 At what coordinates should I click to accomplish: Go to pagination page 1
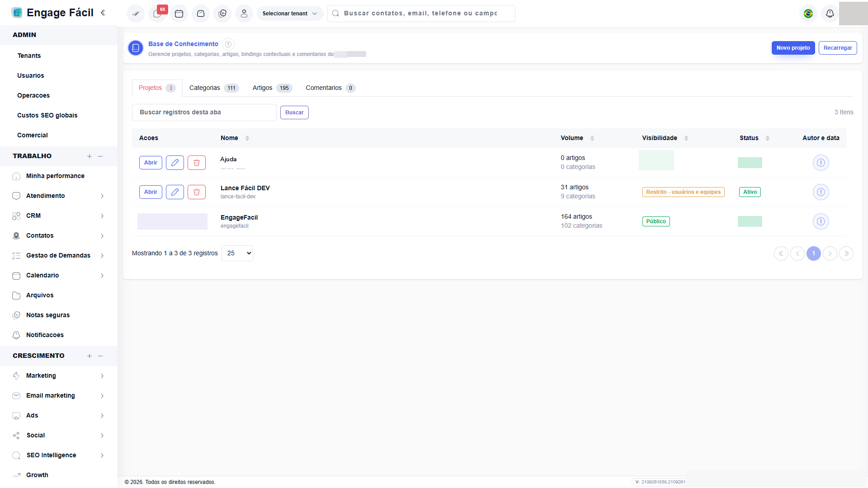tap(814, 253)
